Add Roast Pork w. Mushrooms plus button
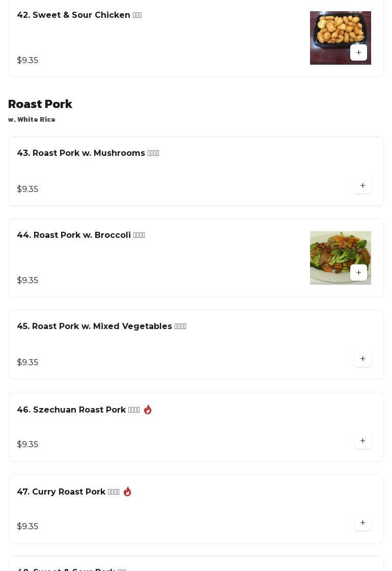 362,185
